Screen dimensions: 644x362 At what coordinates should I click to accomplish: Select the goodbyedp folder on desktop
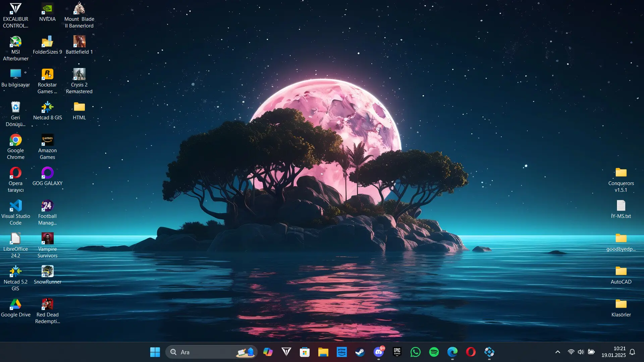621,242
